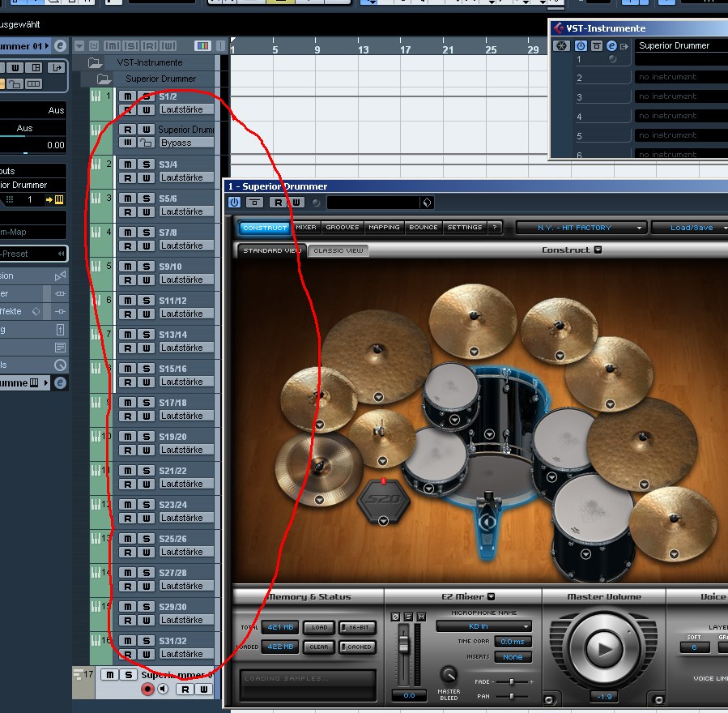This screenshot has height=713, width=728.
Task: Open the Construct section dropdown arrow
Action: point(598,250)
